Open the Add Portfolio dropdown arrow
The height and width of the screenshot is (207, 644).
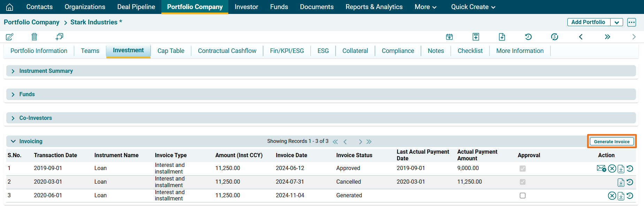coord(616,22)
